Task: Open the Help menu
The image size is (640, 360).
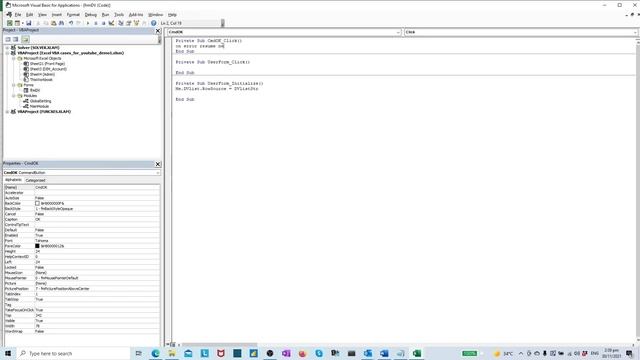Action: pos(172,15)
